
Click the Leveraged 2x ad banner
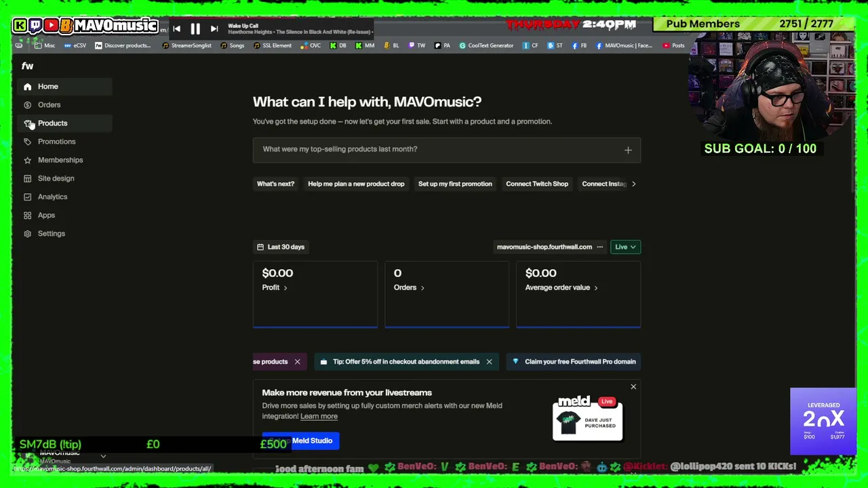(x=823, y=421)
